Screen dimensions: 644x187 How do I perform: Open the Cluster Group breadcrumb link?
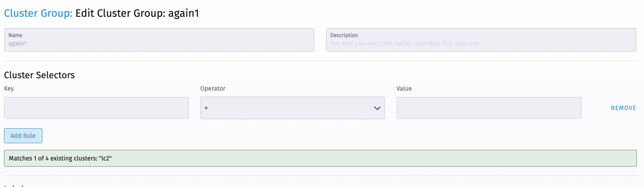click(x=38, y=13)
